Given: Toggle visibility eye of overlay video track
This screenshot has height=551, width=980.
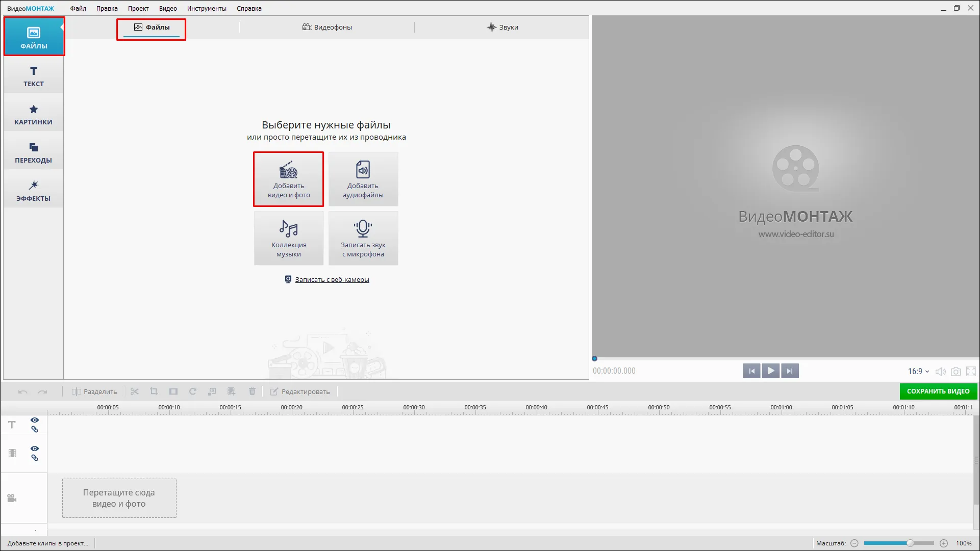Looking at the screenshot, I should (35, 449).
